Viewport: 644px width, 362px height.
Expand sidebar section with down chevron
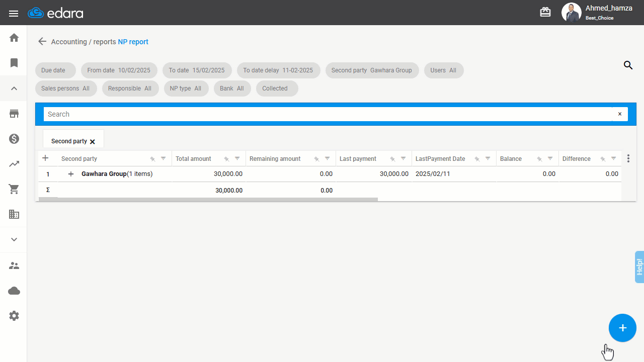tap(14, 240)
